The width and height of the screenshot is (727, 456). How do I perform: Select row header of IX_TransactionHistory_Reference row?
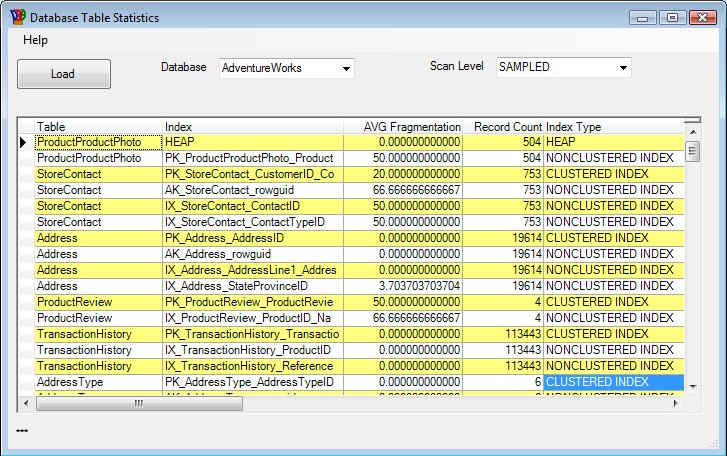26,366
